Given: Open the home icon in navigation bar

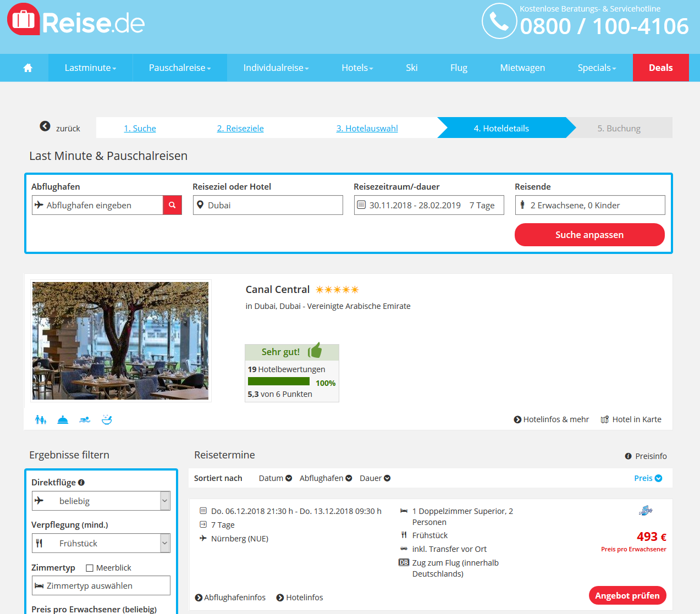Looking at the screenshot, I should [x=27, y=68].
